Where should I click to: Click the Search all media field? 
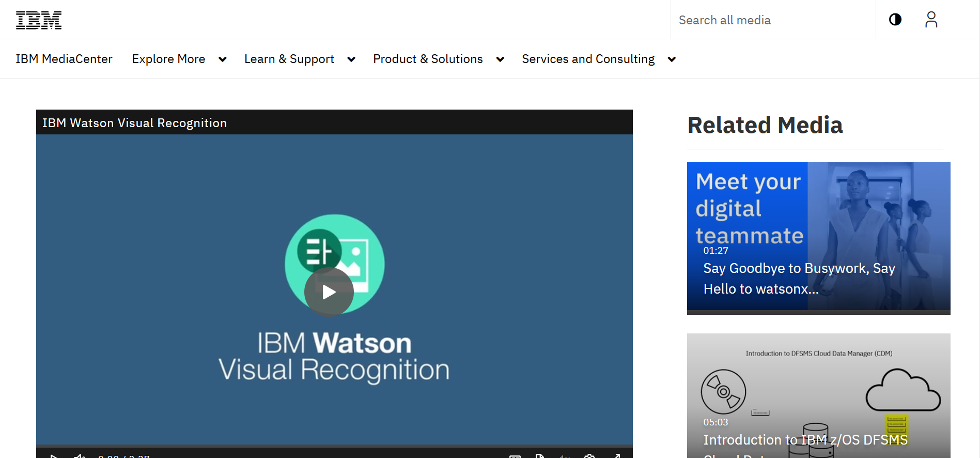(773, 20)
